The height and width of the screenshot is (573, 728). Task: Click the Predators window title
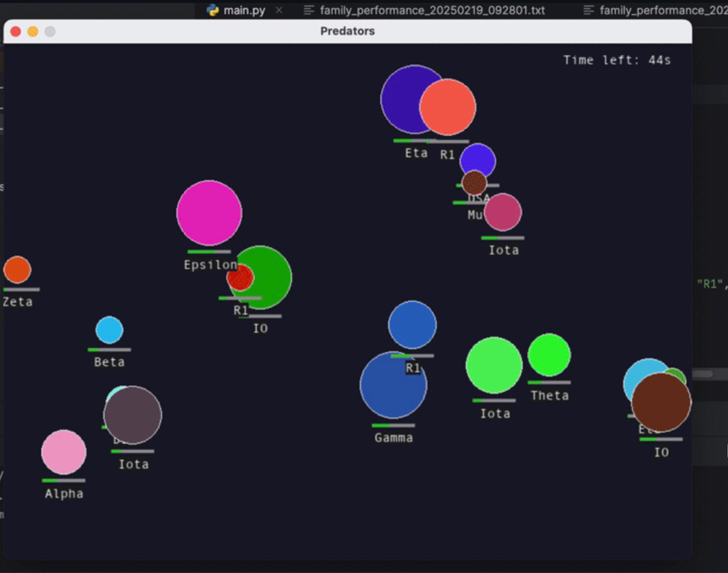pos(347,31)
